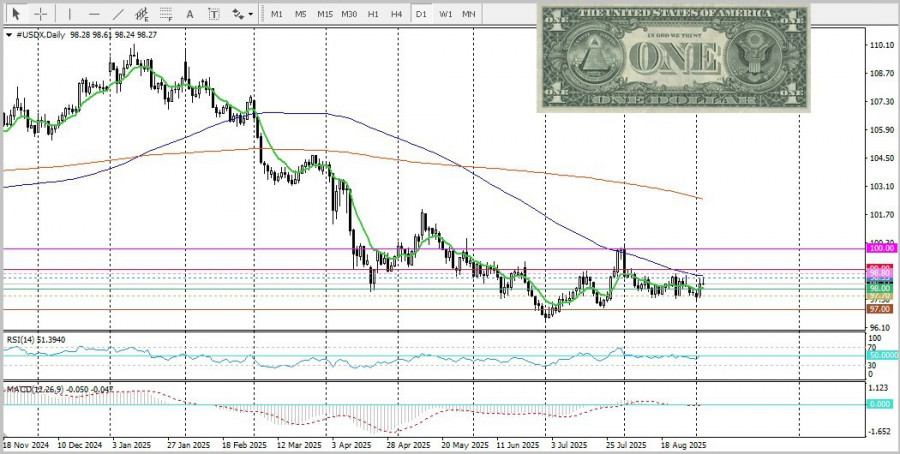Select the Fibonacci retracement tool
900x454 pixels.
coord(166,13)
